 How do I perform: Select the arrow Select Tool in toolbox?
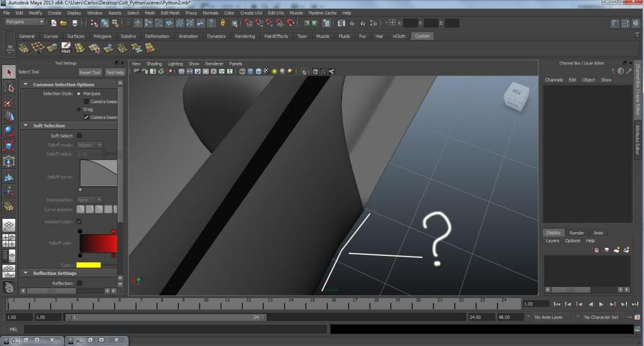coord(9,72)
